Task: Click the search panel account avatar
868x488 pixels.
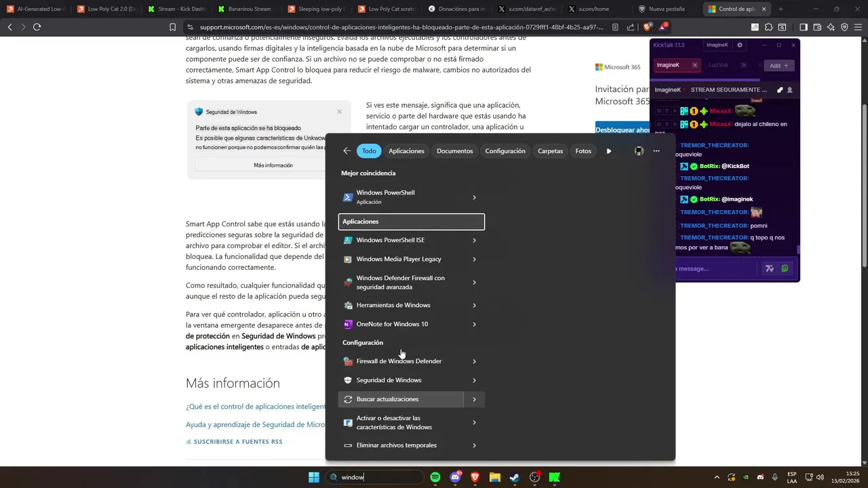Action: click(x=639, y=151)
